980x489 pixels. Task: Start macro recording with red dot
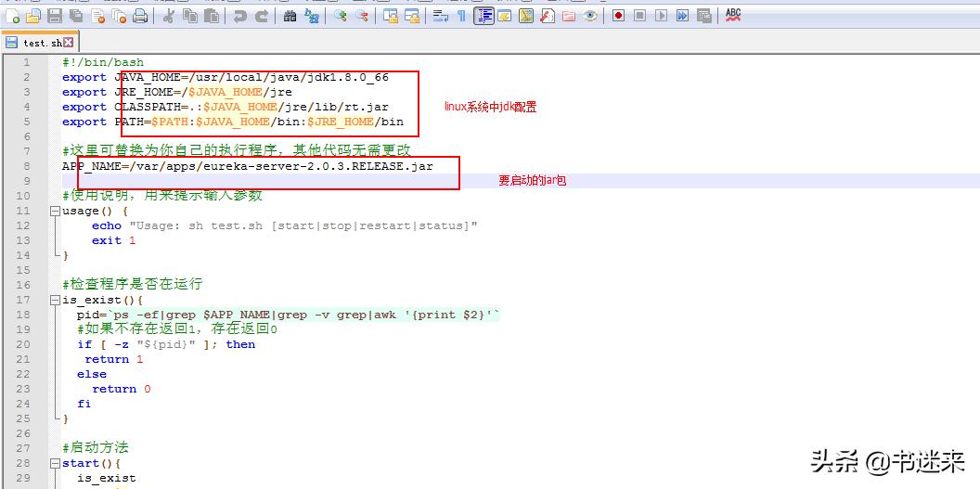pyautogui.click(x=619, y=16)
